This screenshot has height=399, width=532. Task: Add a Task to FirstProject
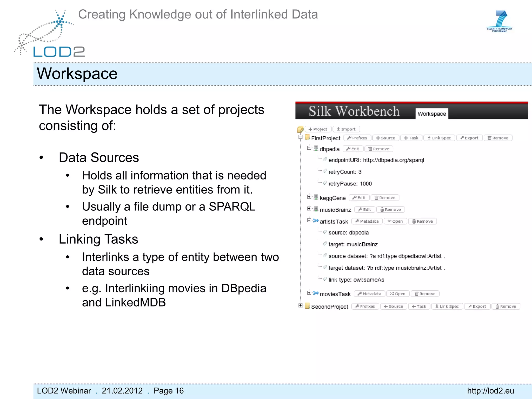pos(411,138)
